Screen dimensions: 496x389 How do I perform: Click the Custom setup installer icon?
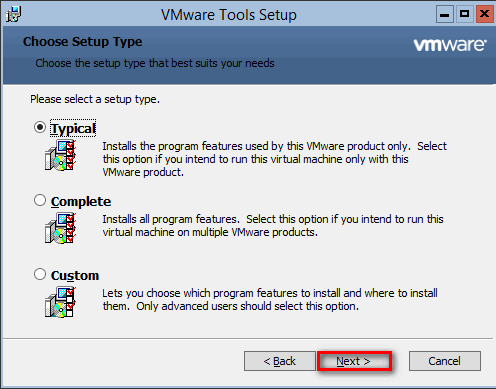pyautogui.click(x=60, y=302)
